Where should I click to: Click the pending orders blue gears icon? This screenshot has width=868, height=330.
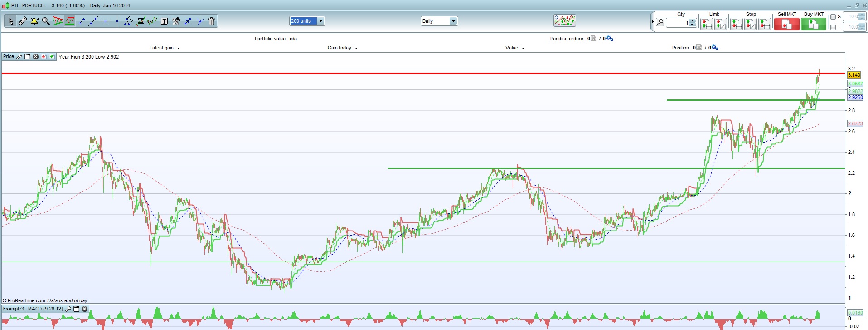tap(610, 39)
